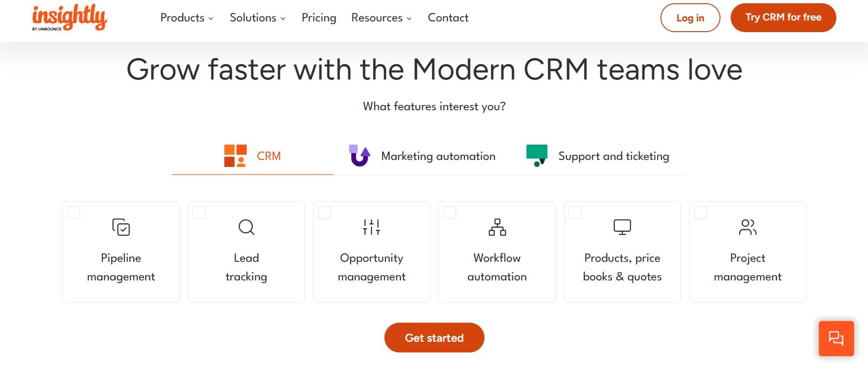This screenshot has height=365, width=868.
Task: Click the Opportunity management sliders icon
Action: (371, 227)
